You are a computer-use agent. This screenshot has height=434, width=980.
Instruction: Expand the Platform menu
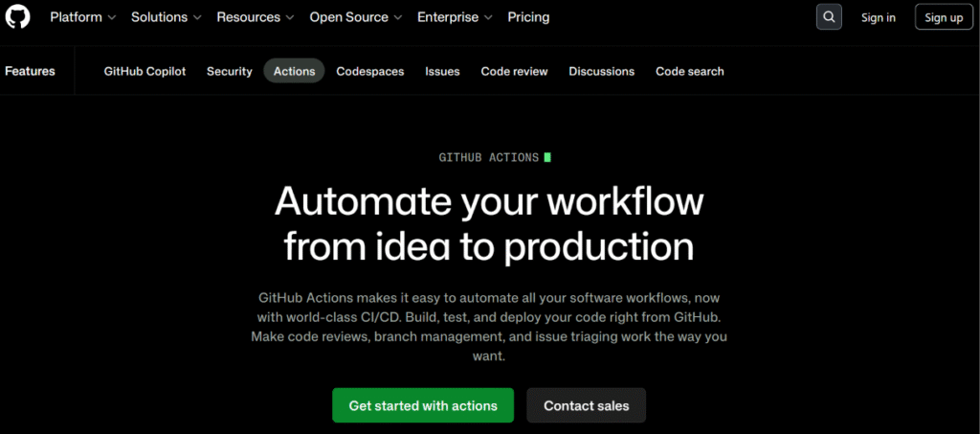point(83,17)
